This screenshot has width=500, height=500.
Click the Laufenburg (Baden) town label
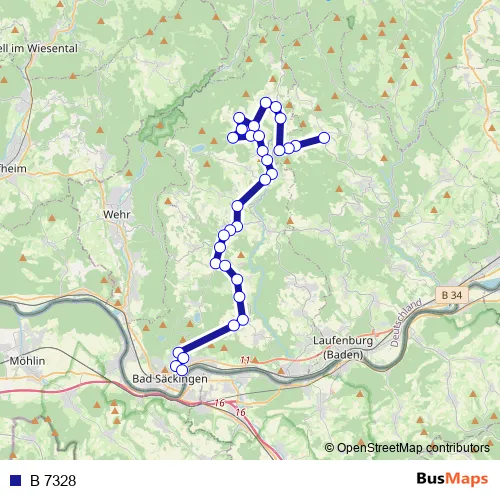tap(343, 347)
